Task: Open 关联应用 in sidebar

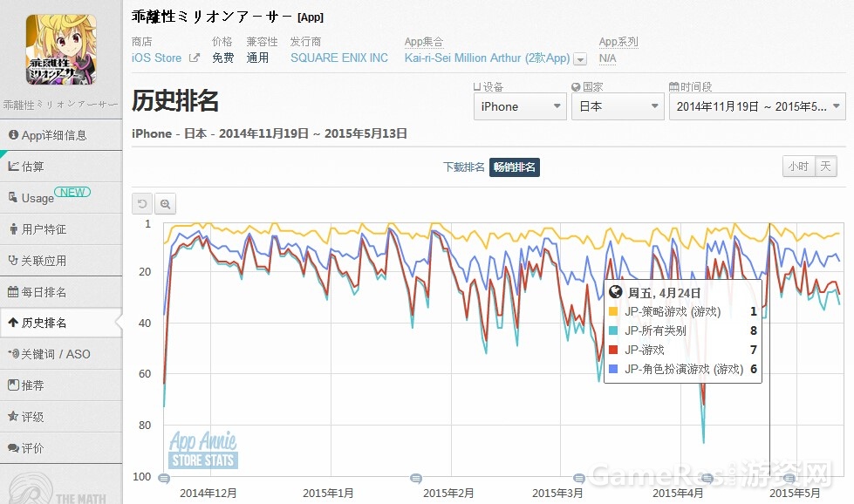Action: point(61,261)
